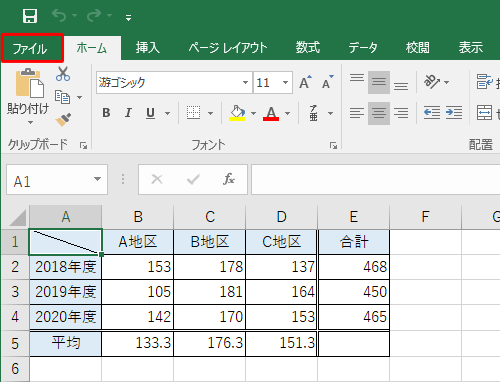This screenshot has width=500, height=382.
Task: Select Middle Align icon
Action: [379, 82]
